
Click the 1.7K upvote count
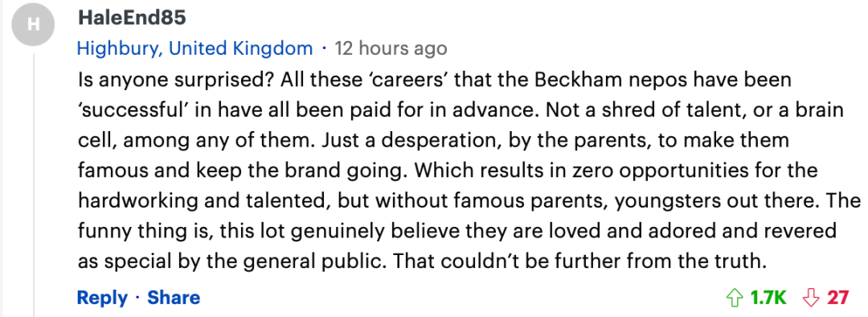click(768, 298)
